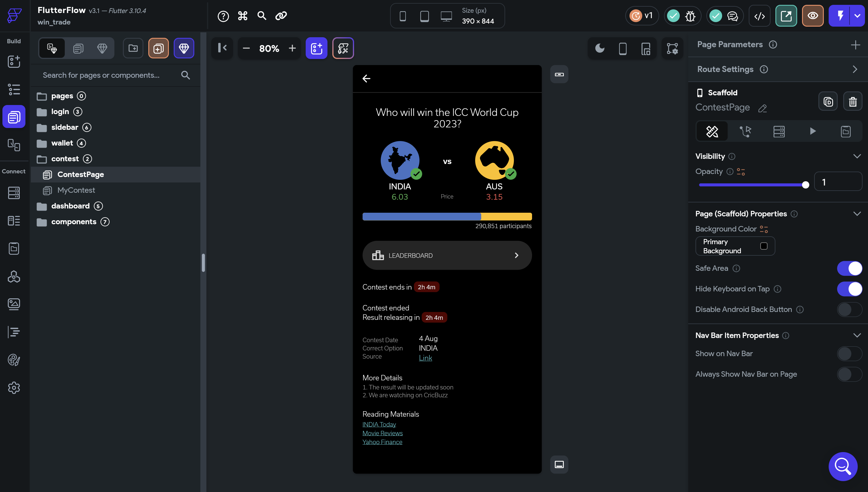Run Test Mode lightning button
The height and width of the screenshot is (492, 868).
point(840,16)
